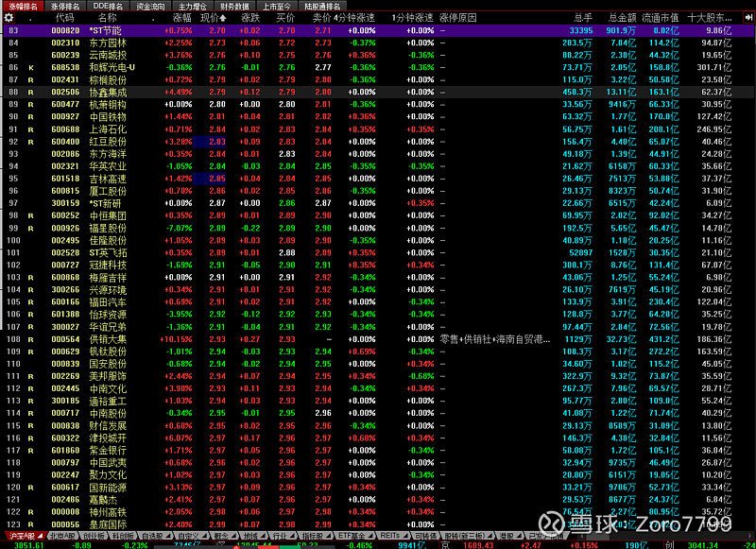Switch to the 创业板 bottom tab
The width and height of the screenshot is (756, 549).
pyautogui.click(x=94, y=536)
